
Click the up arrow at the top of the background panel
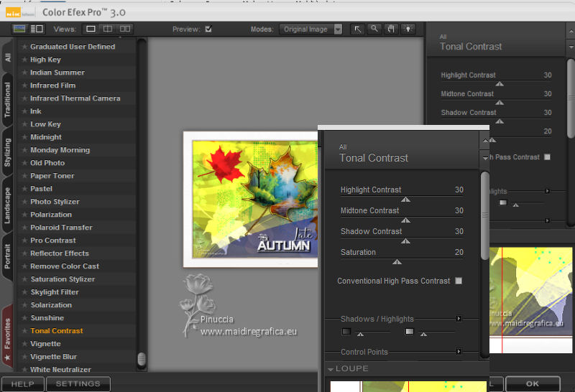(571, 32)
